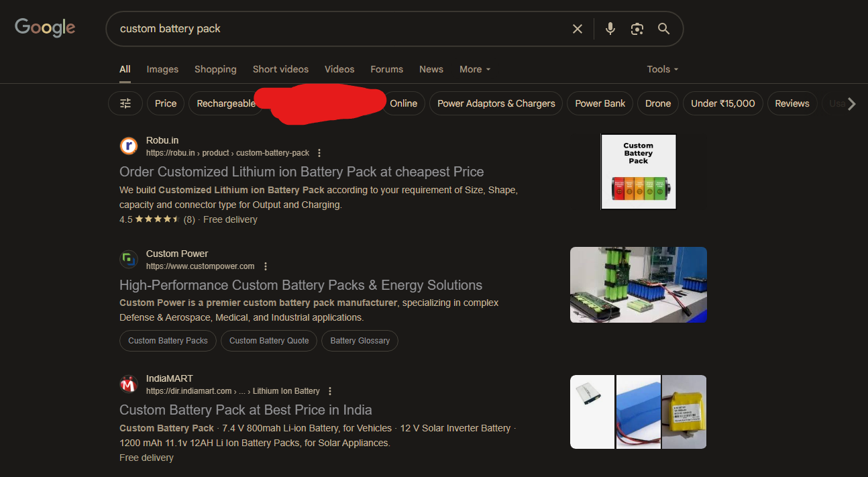The width and height of the screenshot is (868, 477).
Task: Toggle the Under ₹15,000 filter chip
Action: click(x=722, y=103)
